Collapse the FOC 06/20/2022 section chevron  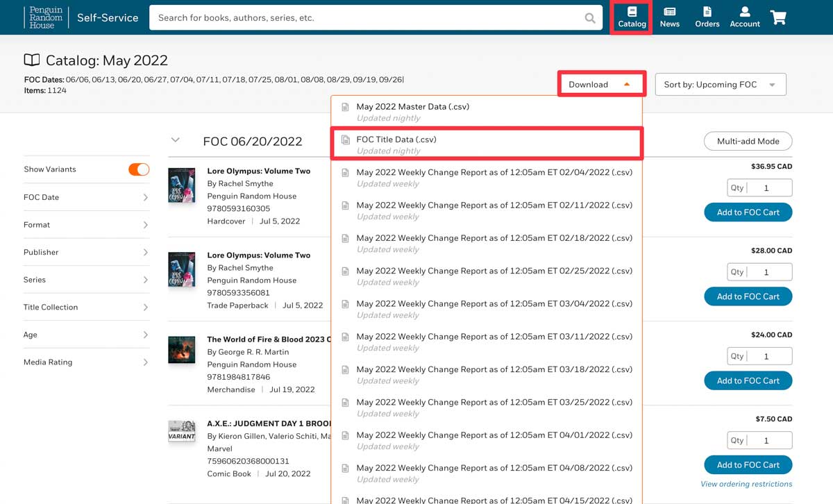tap(176, 140)
